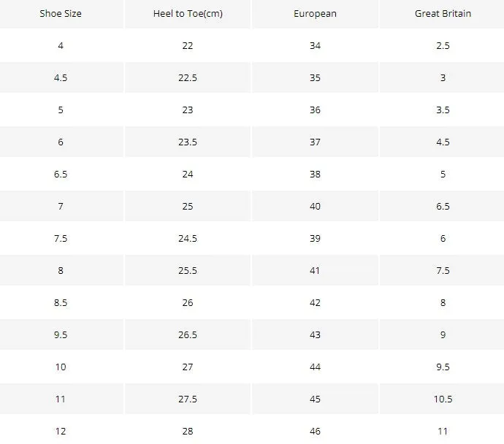Select the European column header
Image resolution: width=504 pixels, height=444 pixels.
pyautogui.click(x=315, y=13)
